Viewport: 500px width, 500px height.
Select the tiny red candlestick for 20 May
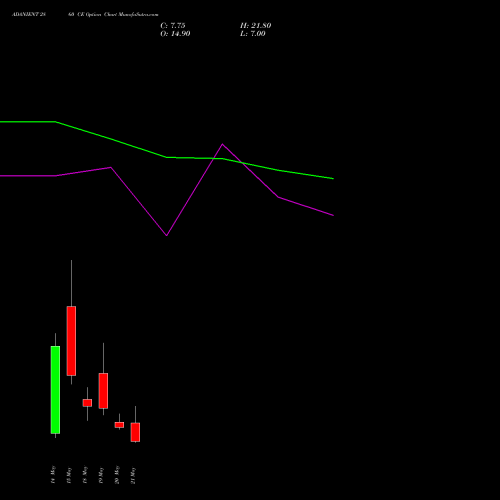(x=119, y=425)
